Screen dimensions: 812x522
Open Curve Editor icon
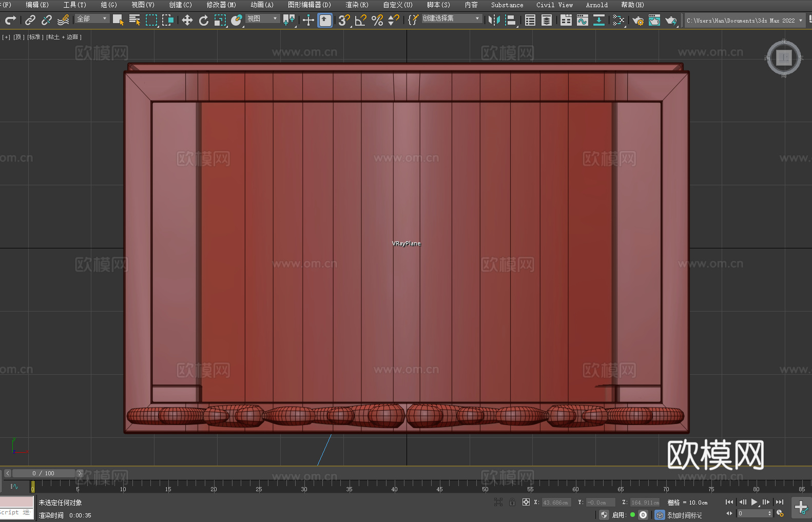coord(583,20)
